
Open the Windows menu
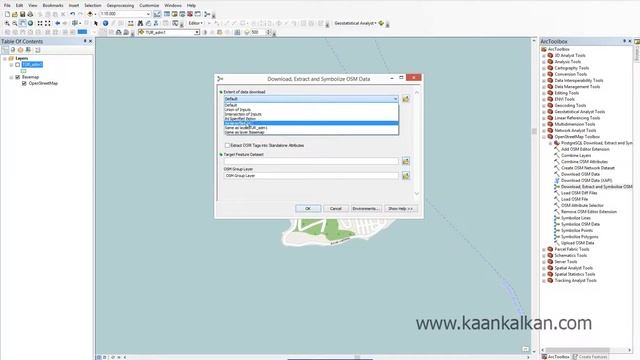pyautogui.click(x=173, y=5)
